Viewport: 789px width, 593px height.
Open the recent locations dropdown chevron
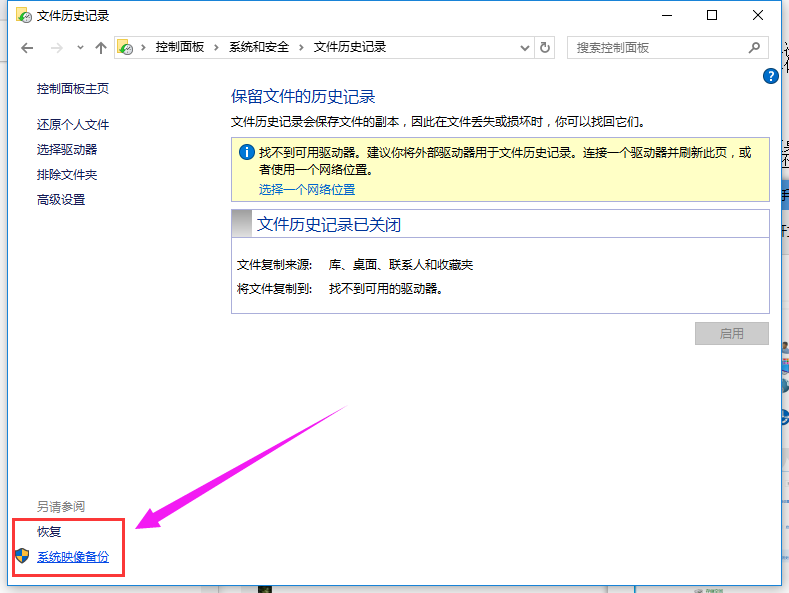pyautogui.click(x=80, y=48)
